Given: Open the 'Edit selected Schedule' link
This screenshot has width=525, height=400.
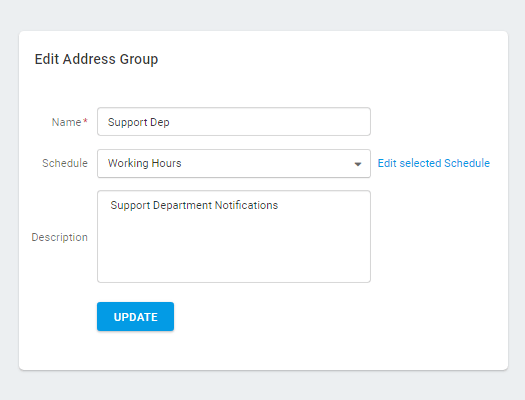Looking at the screenshot, I should pos(434,163).
